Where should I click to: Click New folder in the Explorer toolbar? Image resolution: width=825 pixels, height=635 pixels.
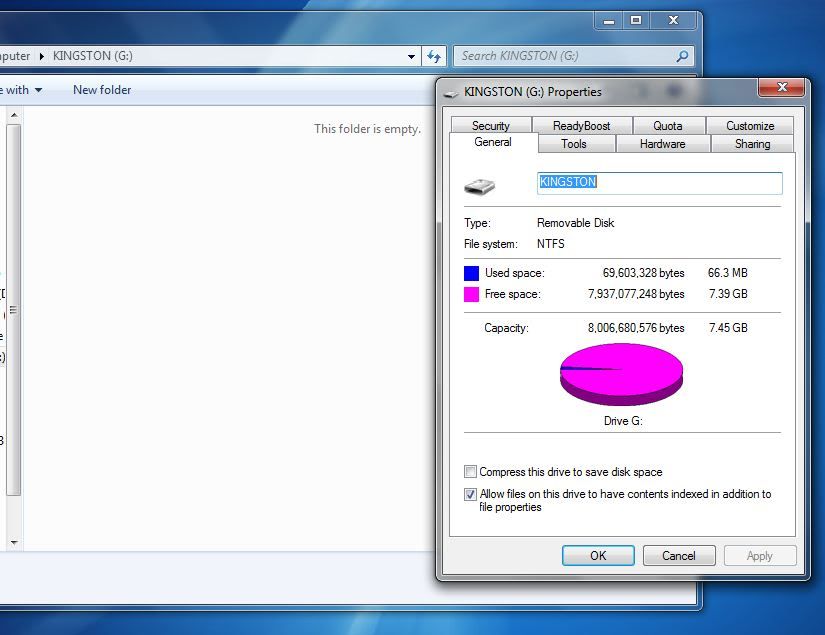(x=102, y=90)
